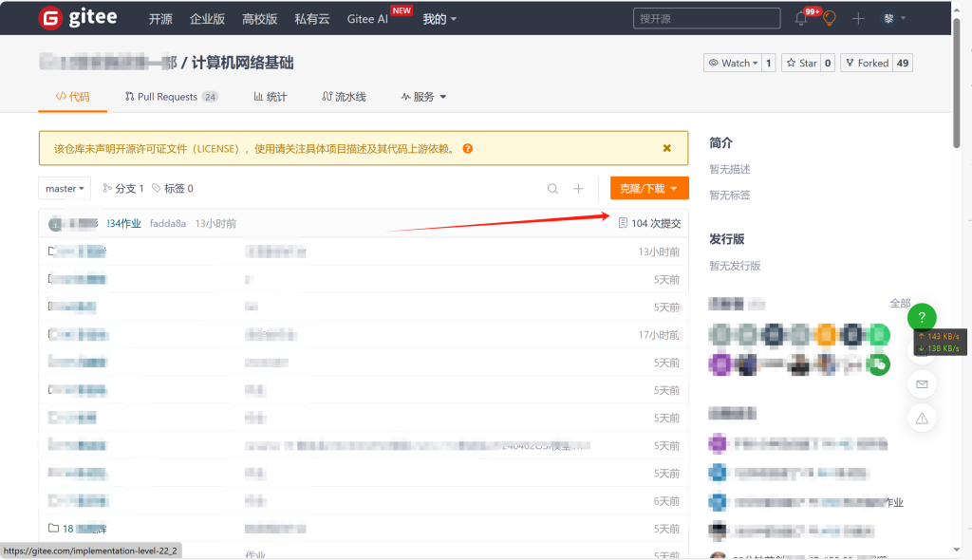The image size is (972, 560).
Task: Open the notifications bell icon
Action: [801, 19]
